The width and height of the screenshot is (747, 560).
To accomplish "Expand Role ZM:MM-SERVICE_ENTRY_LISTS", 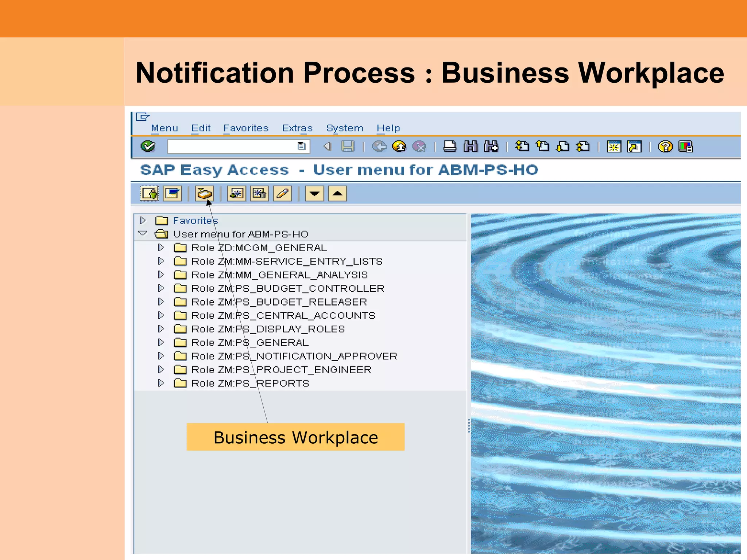I will click(160, 261).
